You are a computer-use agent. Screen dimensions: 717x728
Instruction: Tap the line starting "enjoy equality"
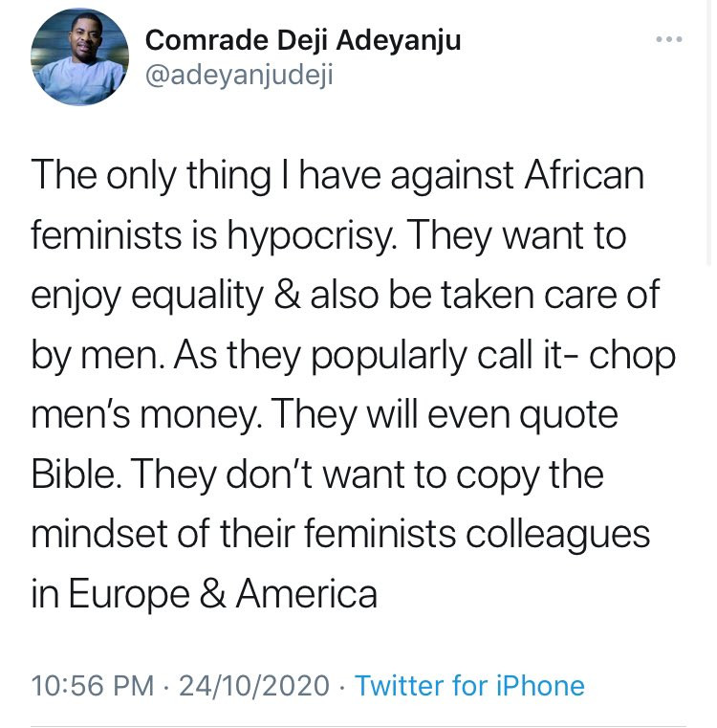tap(345, 295)
